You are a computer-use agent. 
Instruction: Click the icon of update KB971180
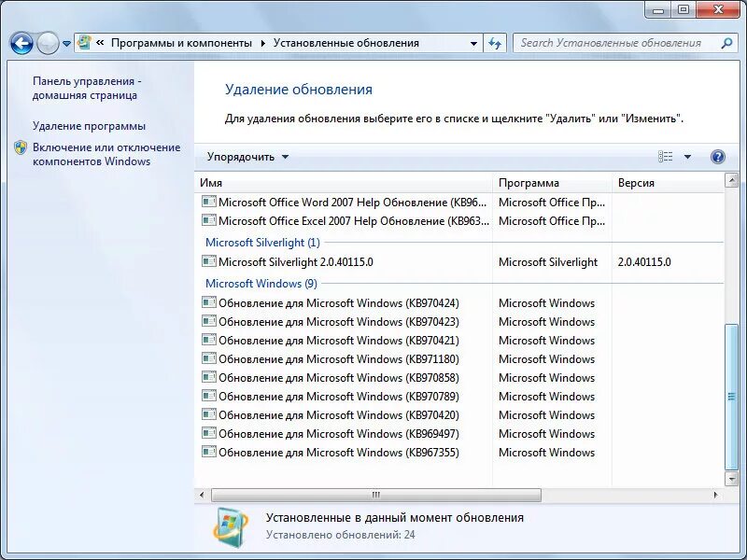tap(208, 358)
